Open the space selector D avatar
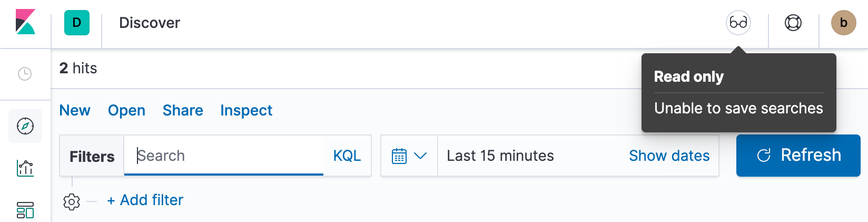 pyautogui.click(x=77, y=23)
